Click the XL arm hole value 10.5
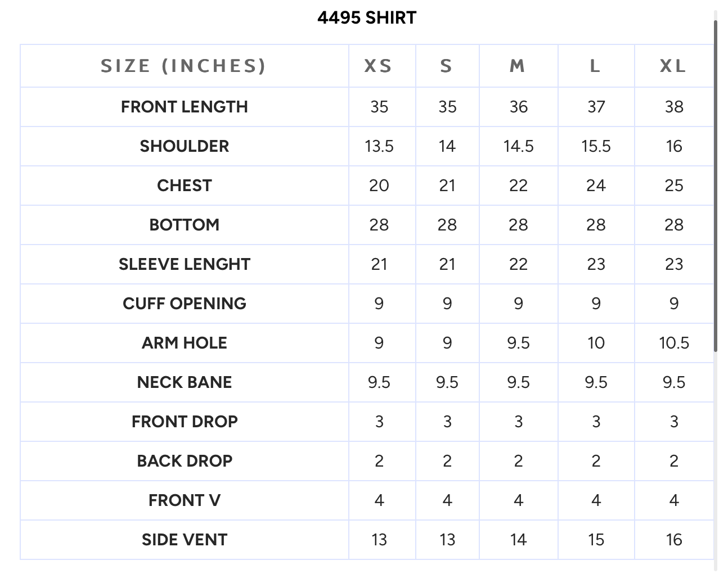728x574 pixels. pos(674,343)
